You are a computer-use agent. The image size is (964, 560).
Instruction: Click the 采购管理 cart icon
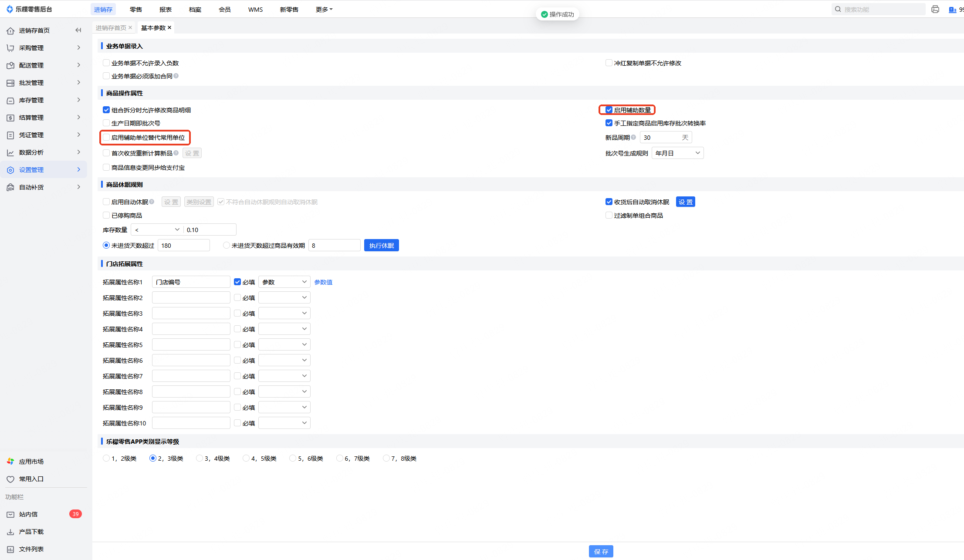point(10,48)
